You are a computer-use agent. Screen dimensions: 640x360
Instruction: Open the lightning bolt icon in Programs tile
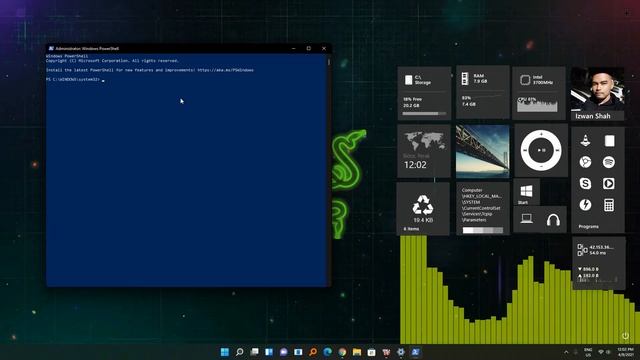(585, 204)
